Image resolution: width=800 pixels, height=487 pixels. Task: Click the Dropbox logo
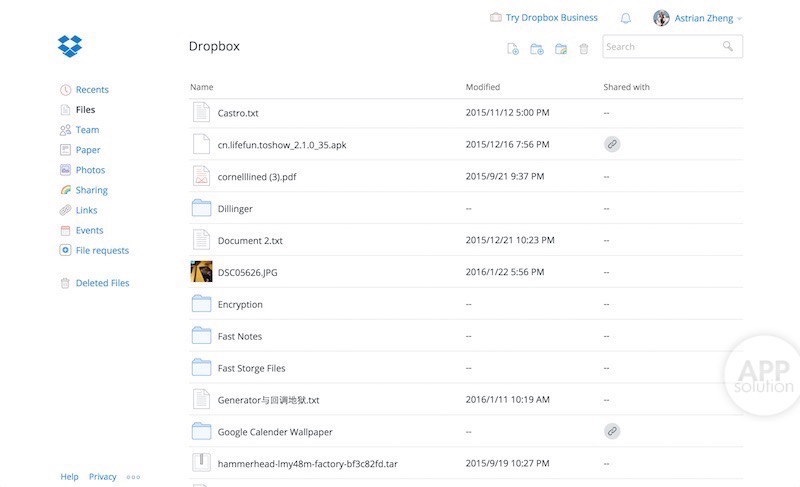click(70, 46)
